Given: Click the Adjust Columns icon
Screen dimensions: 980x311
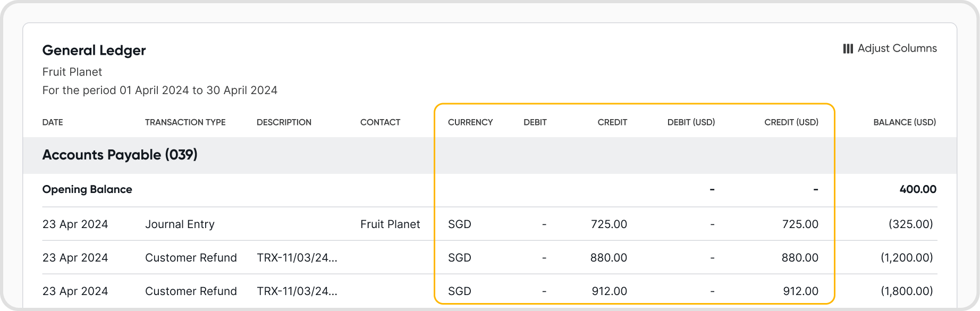Looking at the screenshot, I should [x=848, y=49].
